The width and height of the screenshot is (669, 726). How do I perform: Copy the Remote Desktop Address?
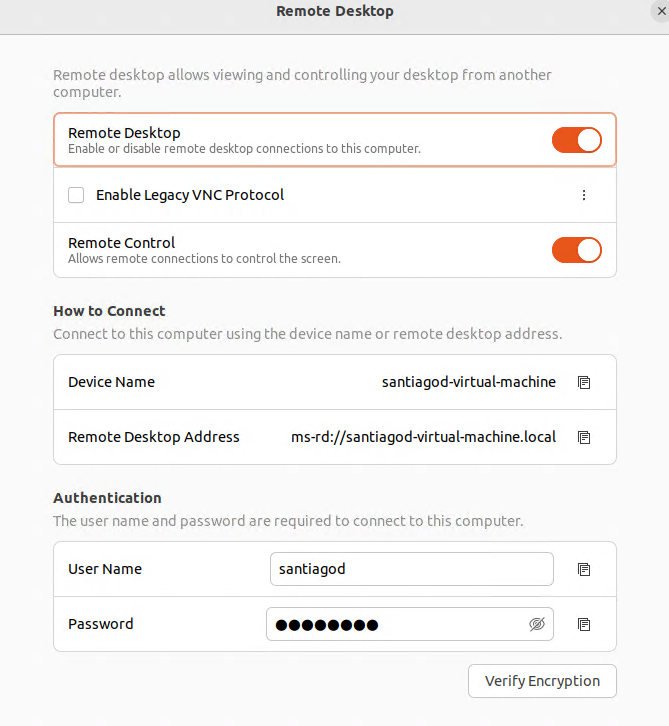pos(584,437)
